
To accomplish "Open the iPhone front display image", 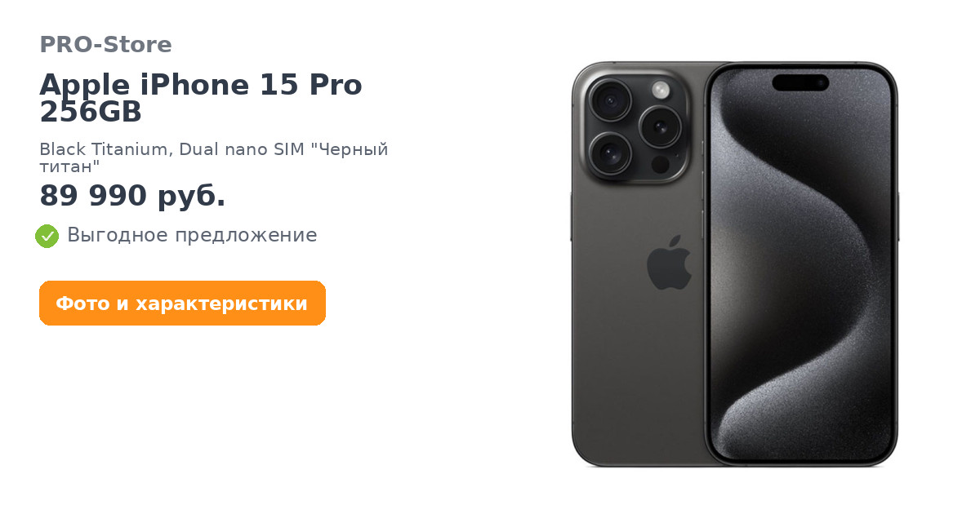I will tap(801, 264).
